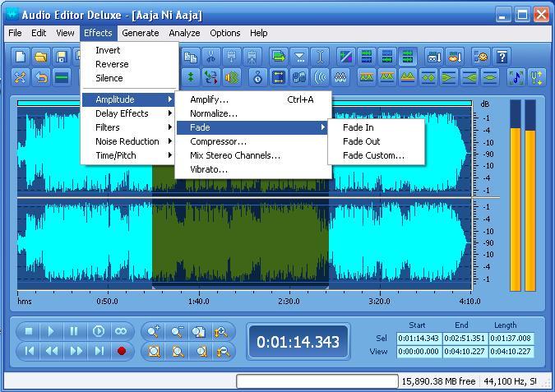Click the Sel Length field 0:01:37.008

click(x=511, y=339)
